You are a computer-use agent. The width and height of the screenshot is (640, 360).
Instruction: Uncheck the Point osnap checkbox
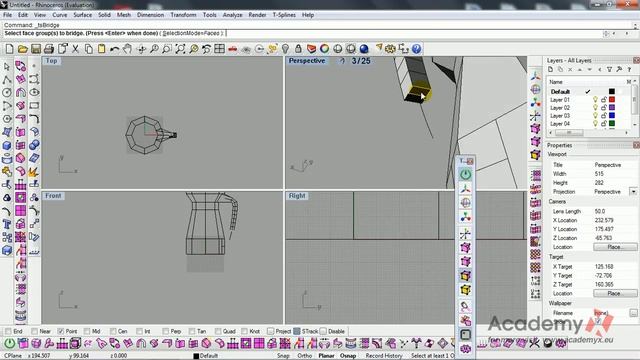(61, 331)
